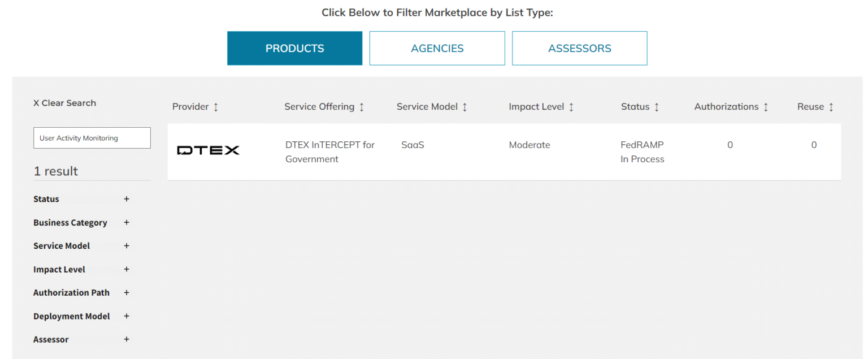Viewport: 868px width, 359px height.
Task: Show Authorization Path filter options
Action: (127, 293)
